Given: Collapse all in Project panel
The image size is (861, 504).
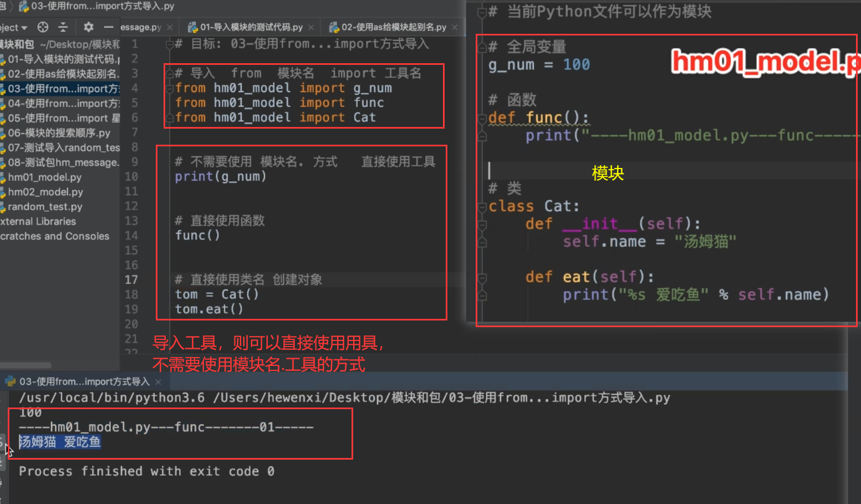Looking at the screenshot, I should point(63,27).
